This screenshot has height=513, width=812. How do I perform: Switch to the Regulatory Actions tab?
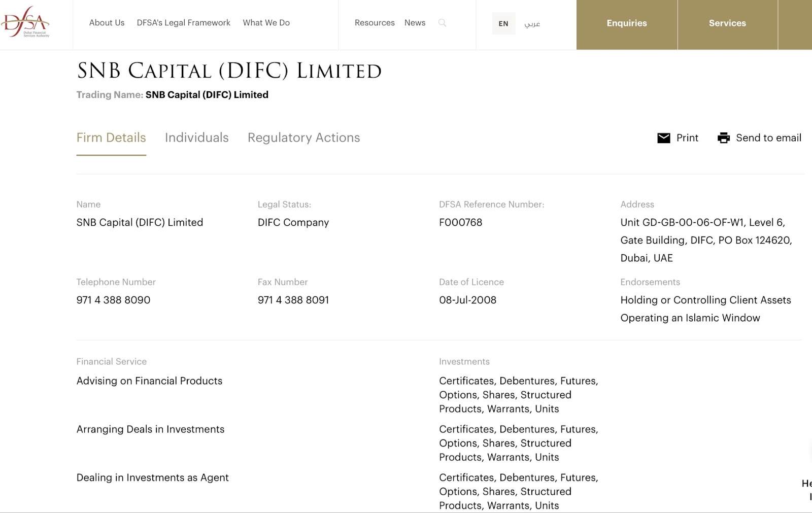click(303, 138)
